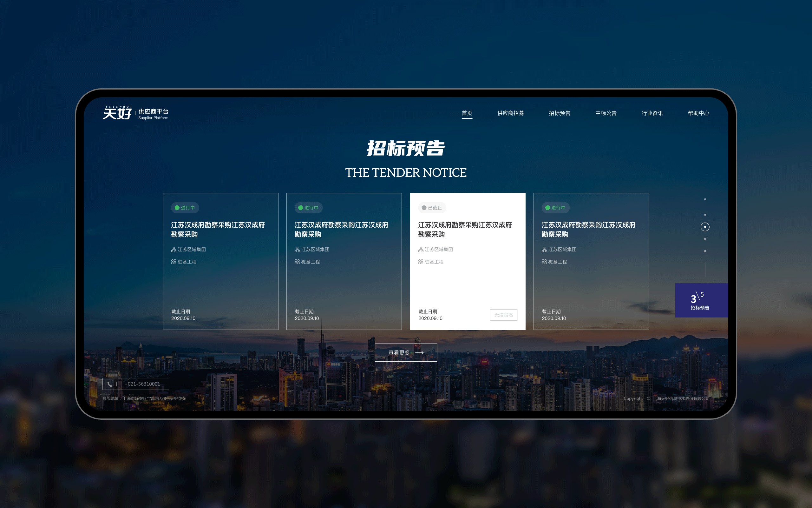This screenshot has width=812, height=508.
Task: Open the white card's tender title
Action: tap(465, 230)
